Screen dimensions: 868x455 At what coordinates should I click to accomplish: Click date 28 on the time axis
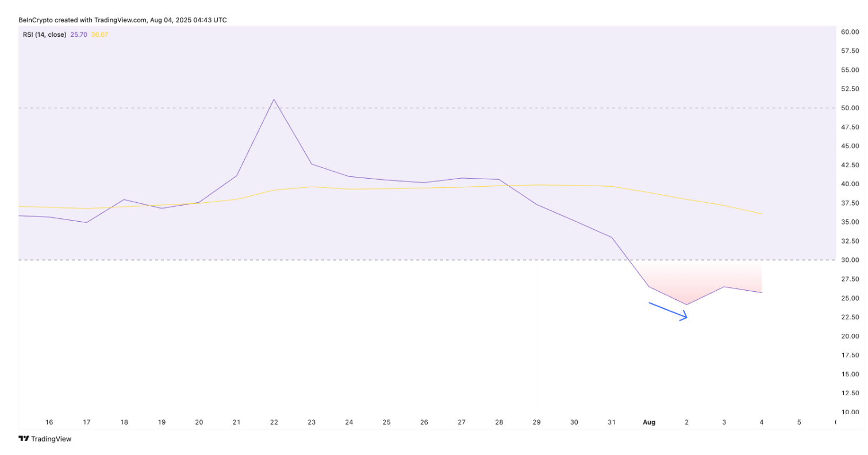coord(499,422)
